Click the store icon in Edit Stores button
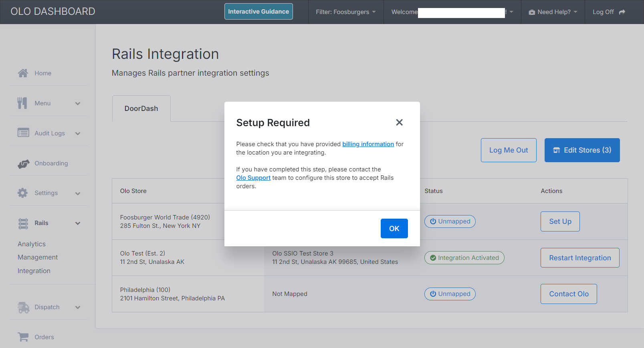The width and height of the screenshot is (644, 348). [557, 150]
